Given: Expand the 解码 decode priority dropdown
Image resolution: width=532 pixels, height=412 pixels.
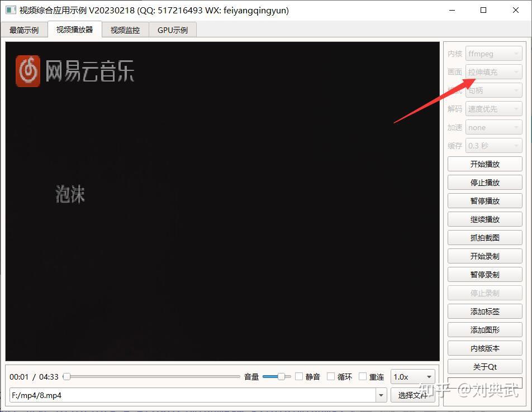Looking at the screenshot, I should pyautogui.click(x=493, y=108).
